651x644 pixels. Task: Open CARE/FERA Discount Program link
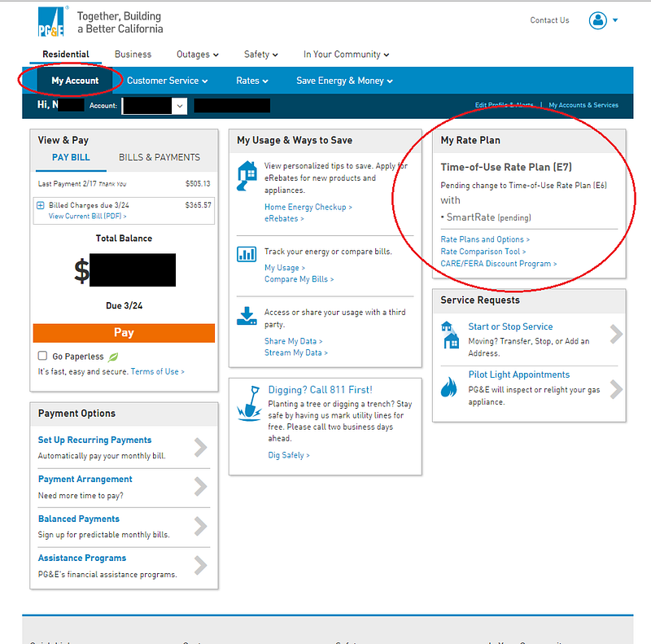[499, 264]
